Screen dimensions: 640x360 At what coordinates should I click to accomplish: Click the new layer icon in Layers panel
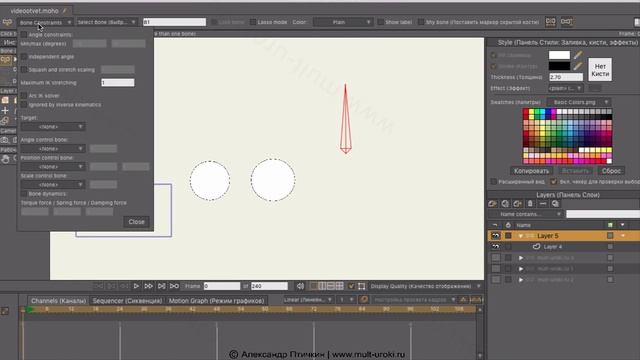tap(493, 204)
